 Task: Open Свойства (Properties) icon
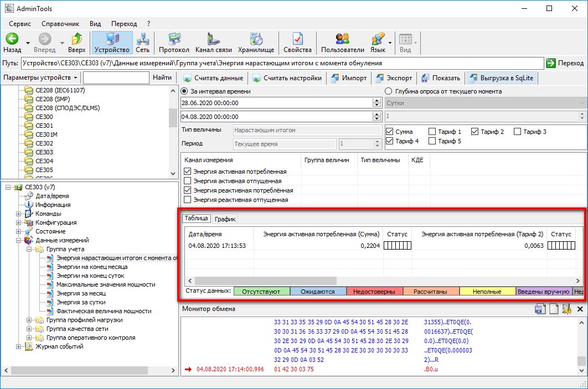[297, 39]
